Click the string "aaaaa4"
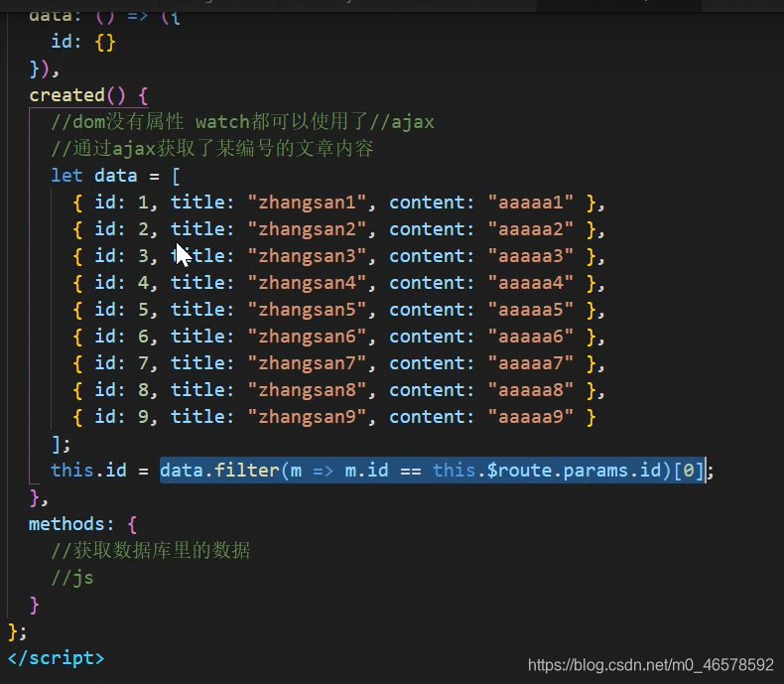784x684 pixels. tap(531, 283)
